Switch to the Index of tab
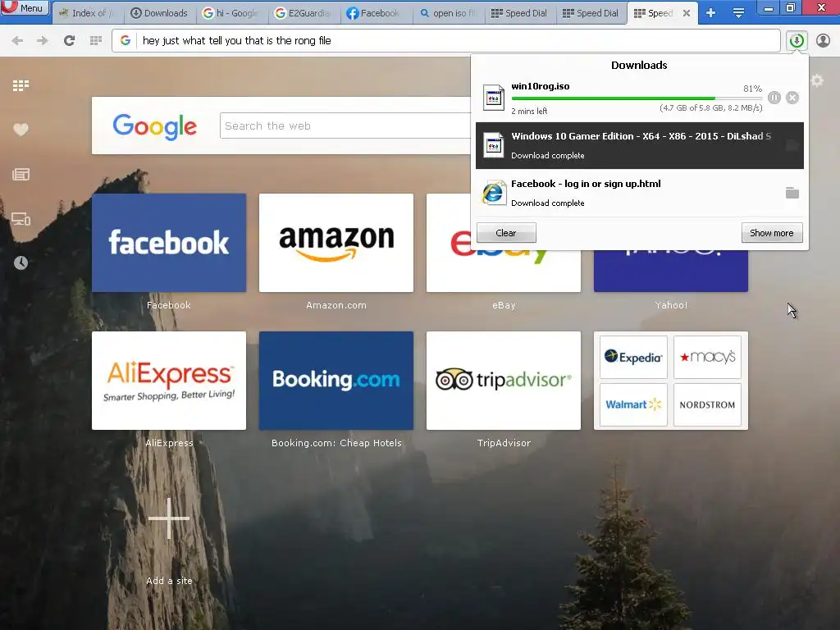 pos(87,13)
